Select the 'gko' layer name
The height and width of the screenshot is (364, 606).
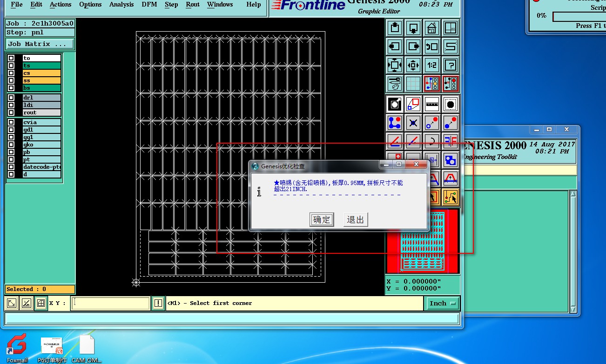pyautogui.click(x=42, y=145)
